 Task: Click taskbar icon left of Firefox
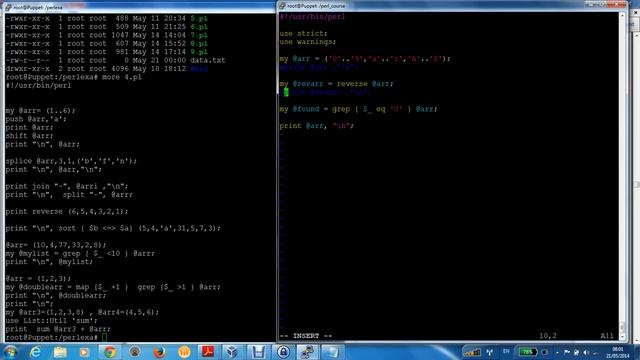(x=134, y=352)
